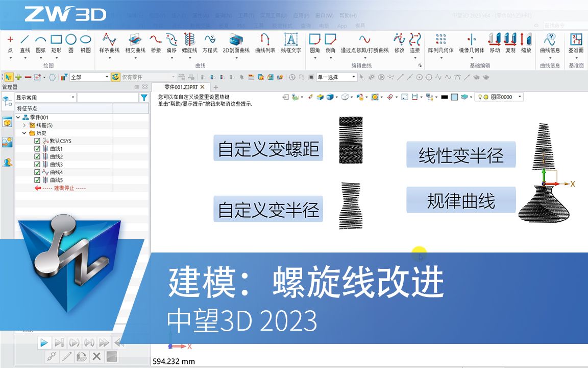Uncheck the 曲线1 feature checkbox
This screenshot has height=368, width=588.
[x=37, y=149]
